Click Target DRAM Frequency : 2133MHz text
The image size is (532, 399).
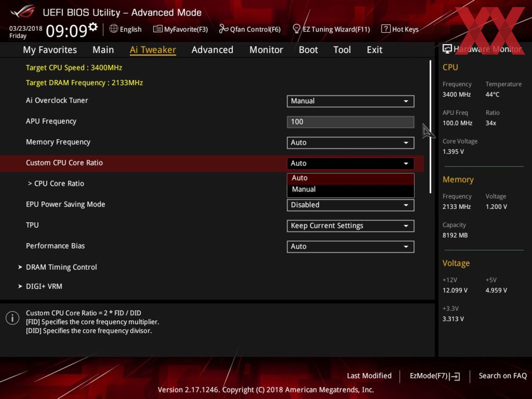tap(84, 83)
